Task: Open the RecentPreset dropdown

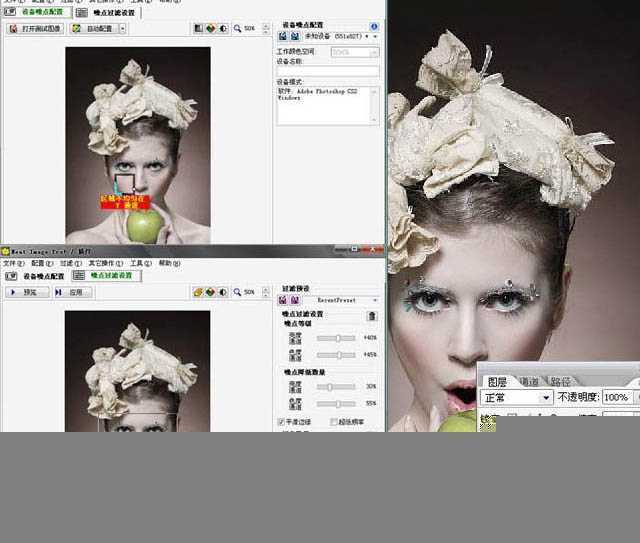Action: point(375,300)
